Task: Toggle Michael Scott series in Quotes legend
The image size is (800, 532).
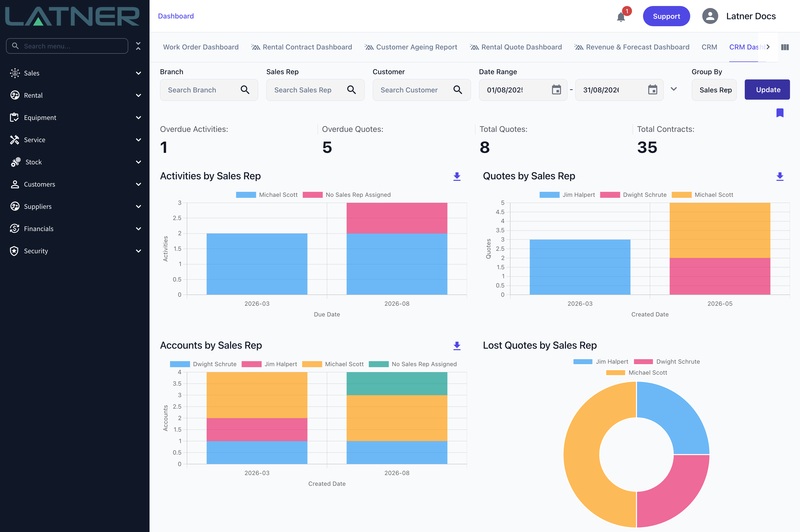Action: (702, 195)
